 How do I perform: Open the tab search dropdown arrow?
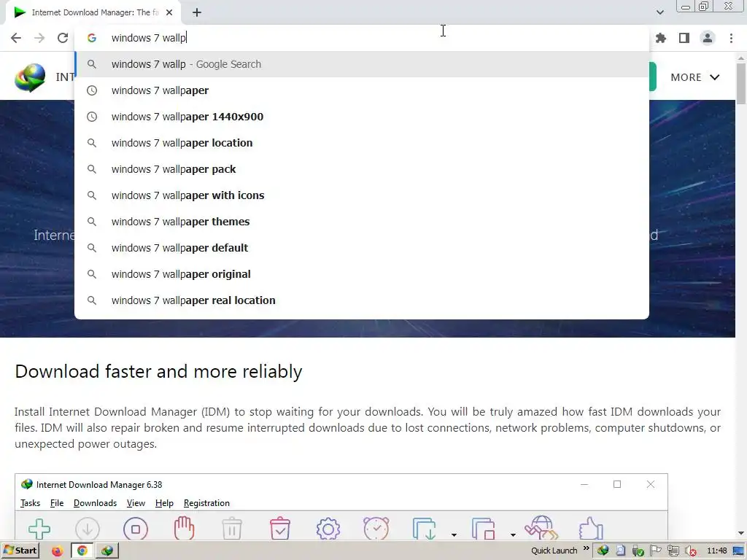[659, 12]
